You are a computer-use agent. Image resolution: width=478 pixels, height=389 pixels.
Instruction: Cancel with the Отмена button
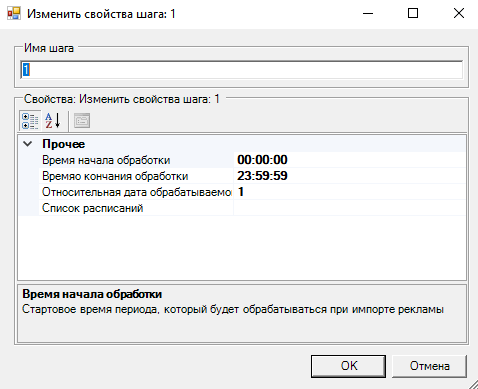pyautogui.click(x=429, y=366)
